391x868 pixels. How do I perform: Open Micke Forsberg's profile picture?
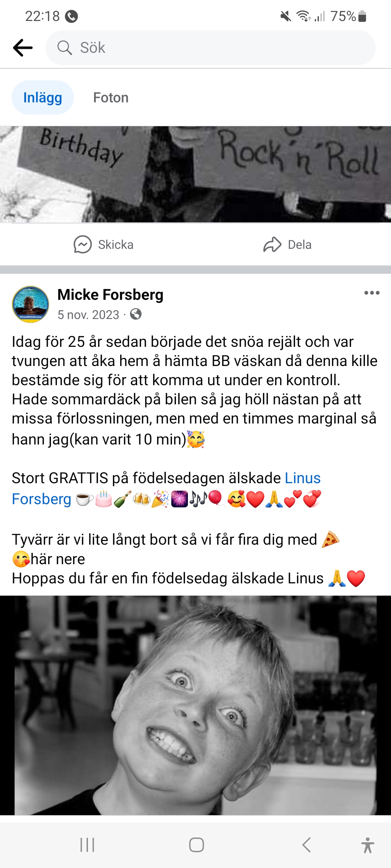pyautogui.click(x=30, y=304)
